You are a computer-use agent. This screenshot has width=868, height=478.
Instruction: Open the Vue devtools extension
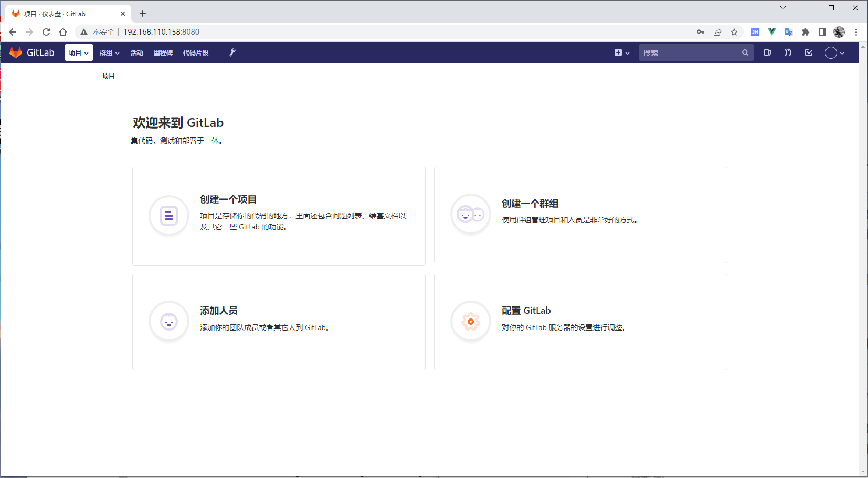click(x=772, y=32)
